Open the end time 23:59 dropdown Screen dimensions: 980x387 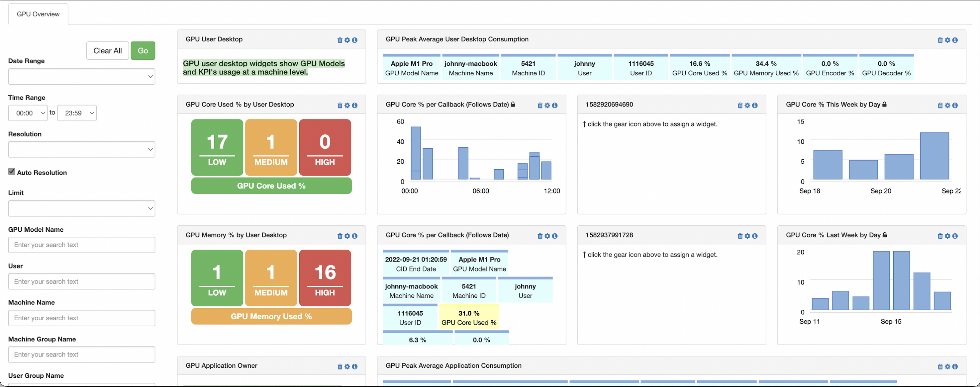[77, 113]
